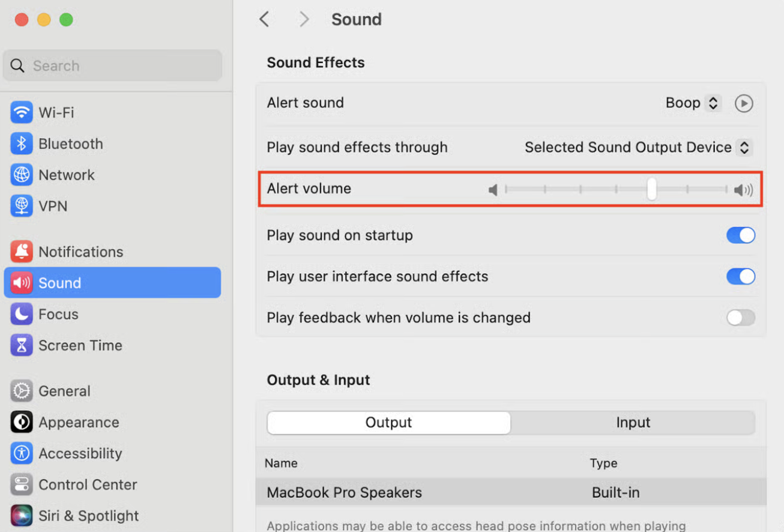Turn off Play user interface sound effects
This screenshot has width=784, height=532.
point(740,276)
